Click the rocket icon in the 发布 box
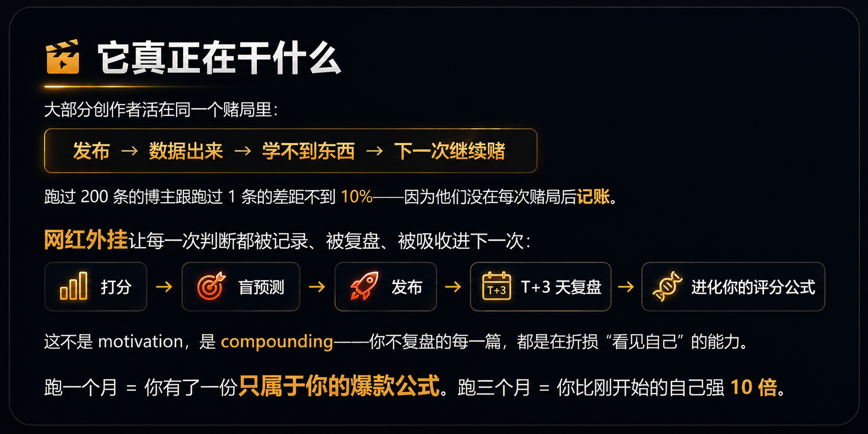 (x=365, y=286)
